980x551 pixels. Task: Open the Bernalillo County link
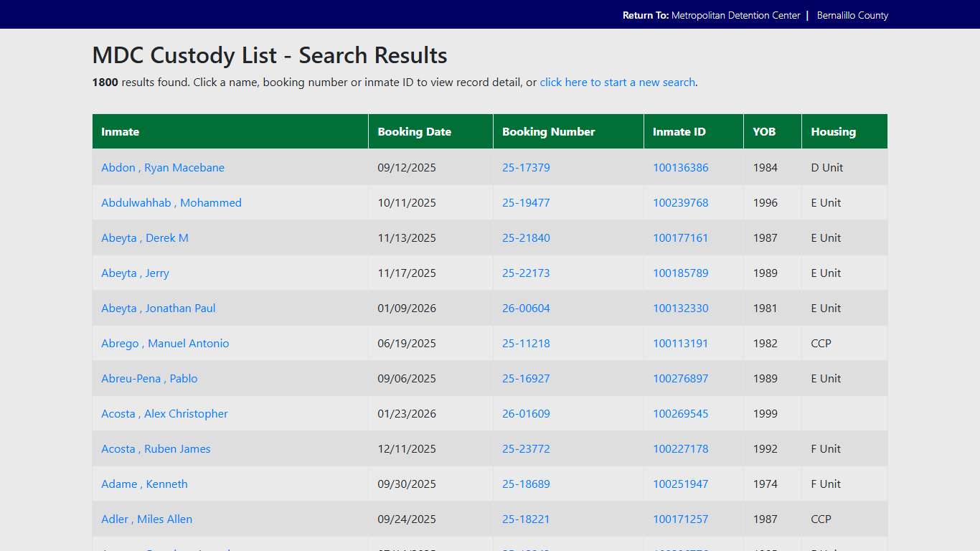[852, 14]
